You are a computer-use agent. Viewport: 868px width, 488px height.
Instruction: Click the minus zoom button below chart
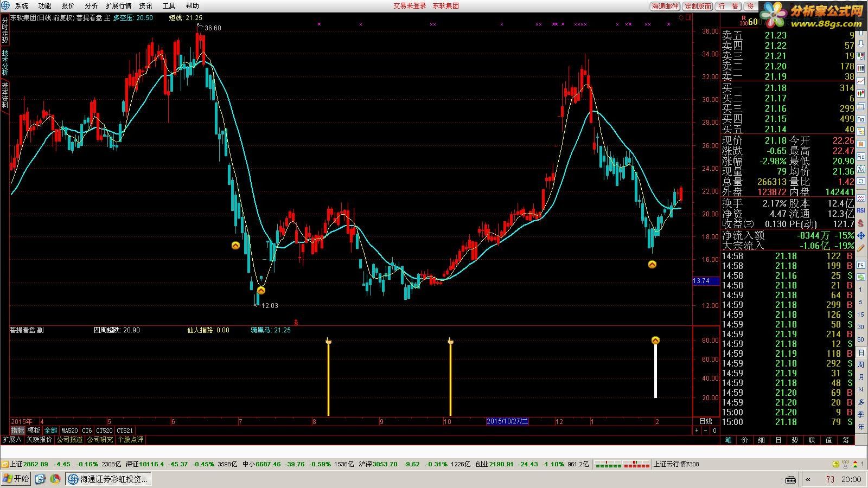coord(705,431)
